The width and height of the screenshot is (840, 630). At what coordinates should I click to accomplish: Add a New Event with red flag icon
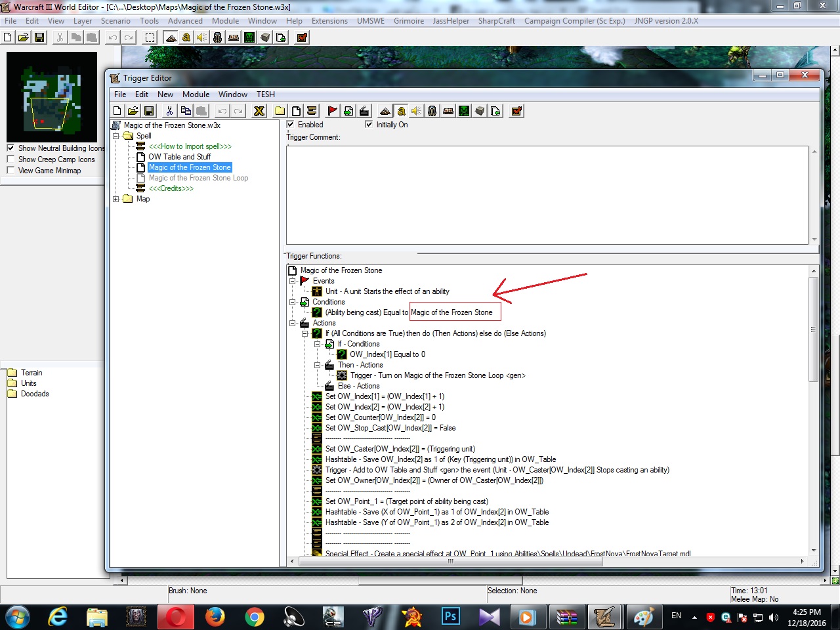click(332, 111)
